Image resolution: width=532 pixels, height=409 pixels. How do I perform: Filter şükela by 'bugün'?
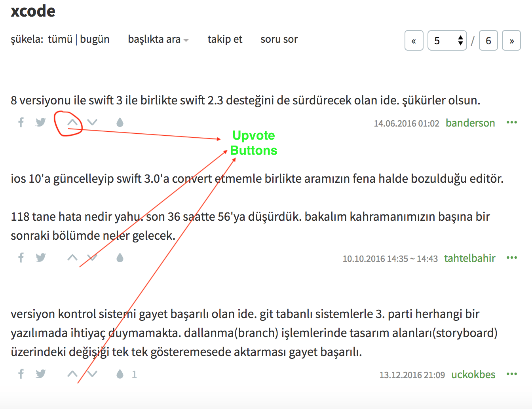click(x=95, y=39)
